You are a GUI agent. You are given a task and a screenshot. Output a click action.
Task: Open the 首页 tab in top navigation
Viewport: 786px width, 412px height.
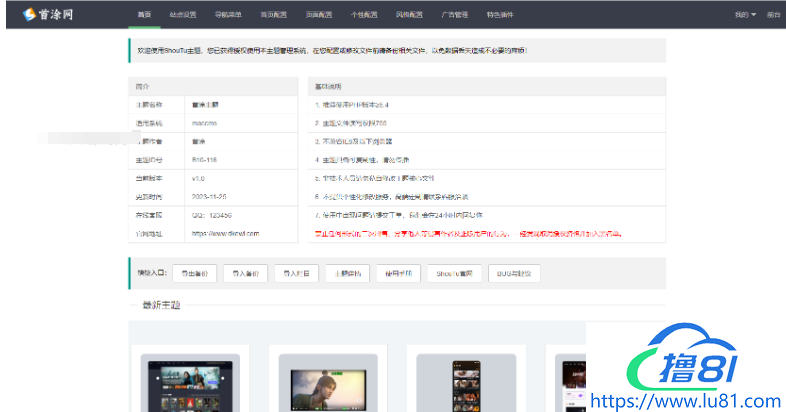tap(146, 15)
